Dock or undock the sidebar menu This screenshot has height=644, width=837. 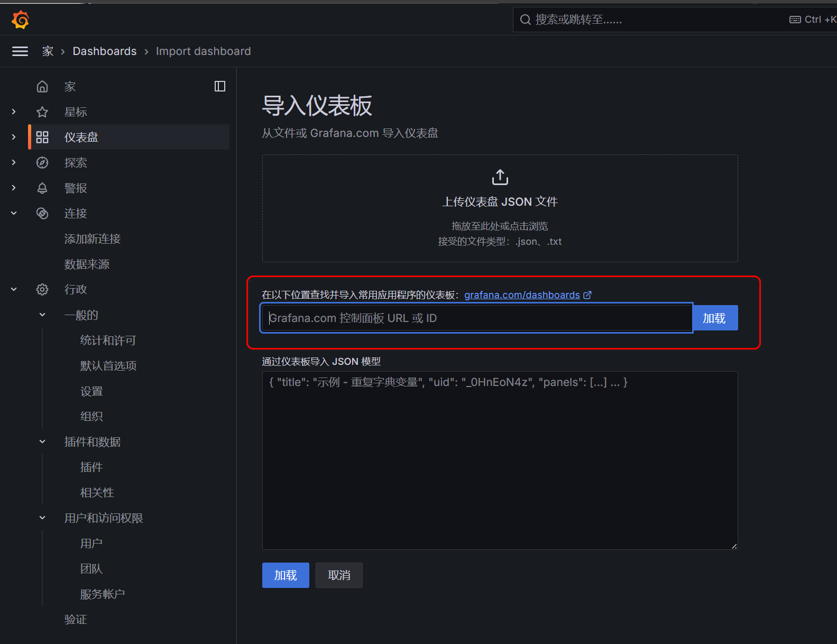(x=220, y=86)
